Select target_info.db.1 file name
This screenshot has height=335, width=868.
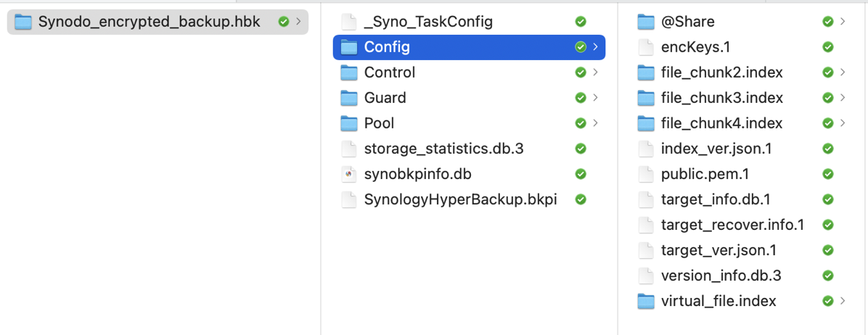[x=716, y=199]
